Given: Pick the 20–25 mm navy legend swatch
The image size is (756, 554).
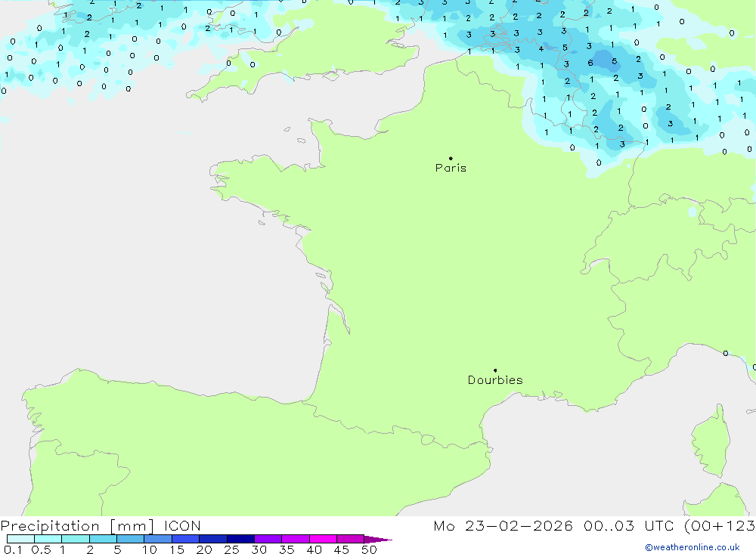Looking at the screenshot, I should point(212,539).
